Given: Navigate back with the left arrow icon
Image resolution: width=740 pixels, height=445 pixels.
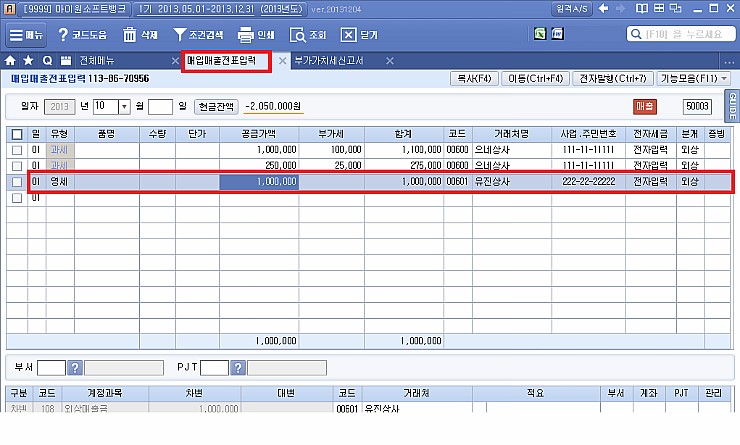Looking at the screenshot, I should coord(603,8).
